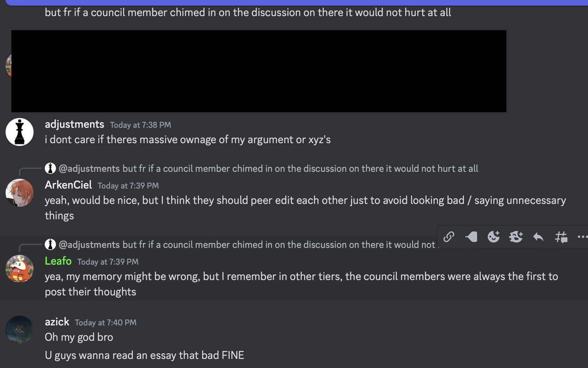Reply to Leafo's message with arrow icon
Viewport: 588px width, 368px height.
pyautogui.click(x=538, y=237)
